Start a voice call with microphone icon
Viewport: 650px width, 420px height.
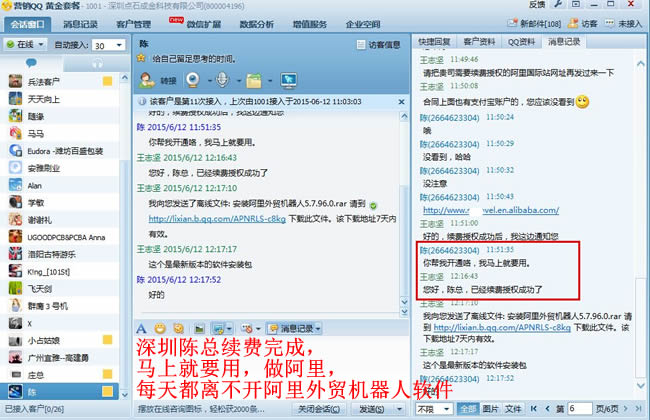pyautogui.click(x=223, y=80)
